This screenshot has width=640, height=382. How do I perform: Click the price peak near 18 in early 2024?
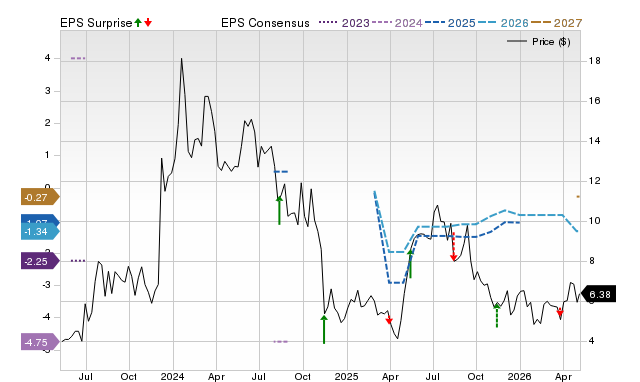pos(181,59)
